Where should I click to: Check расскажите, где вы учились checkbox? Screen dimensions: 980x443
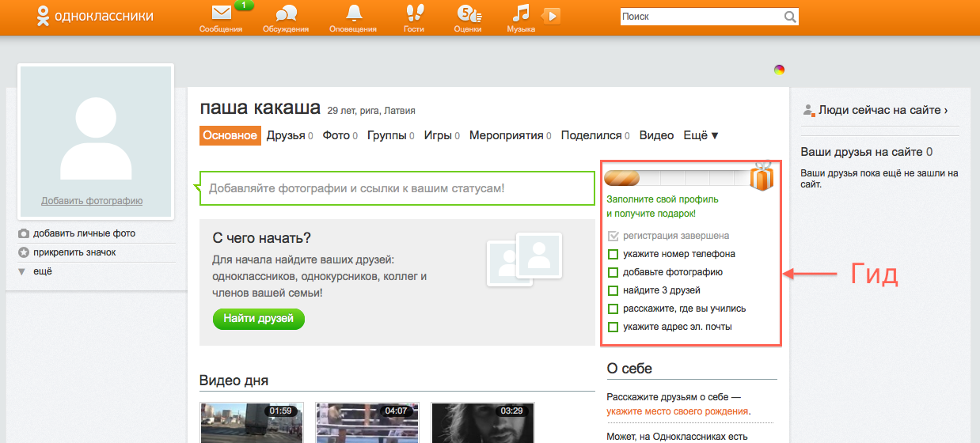[x=613, y=309]
